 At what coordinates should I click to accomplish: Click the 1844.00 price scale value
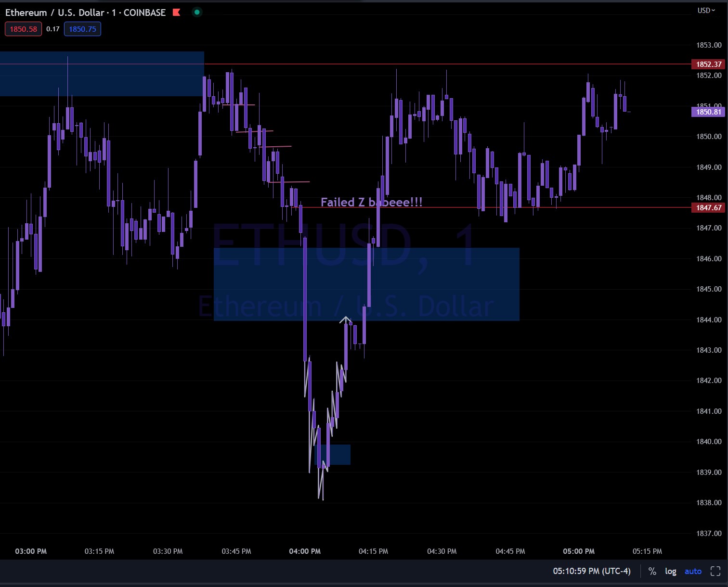709,319
